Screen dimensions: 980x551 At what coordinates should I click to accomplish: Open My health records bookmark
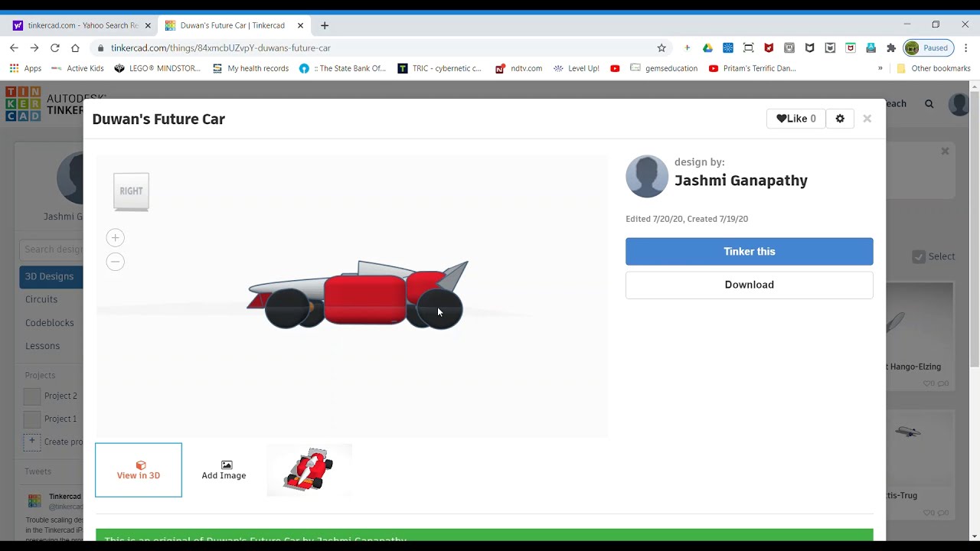pyautogui.click(x=250, y=68)
